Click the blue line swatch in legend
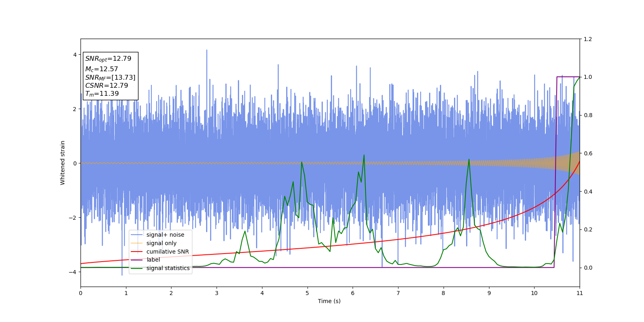The image size is (644, 322). coord(137,235)
